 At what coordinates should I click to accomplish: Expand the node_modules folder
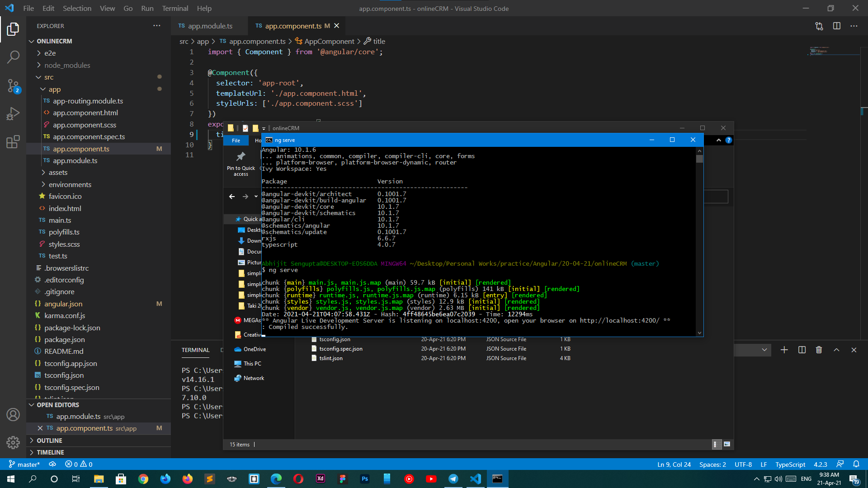click(x=66, y=66)
